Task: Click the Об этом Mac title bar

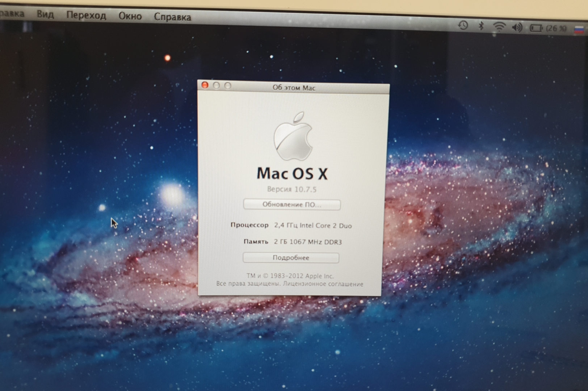Action: coord(294,88)
